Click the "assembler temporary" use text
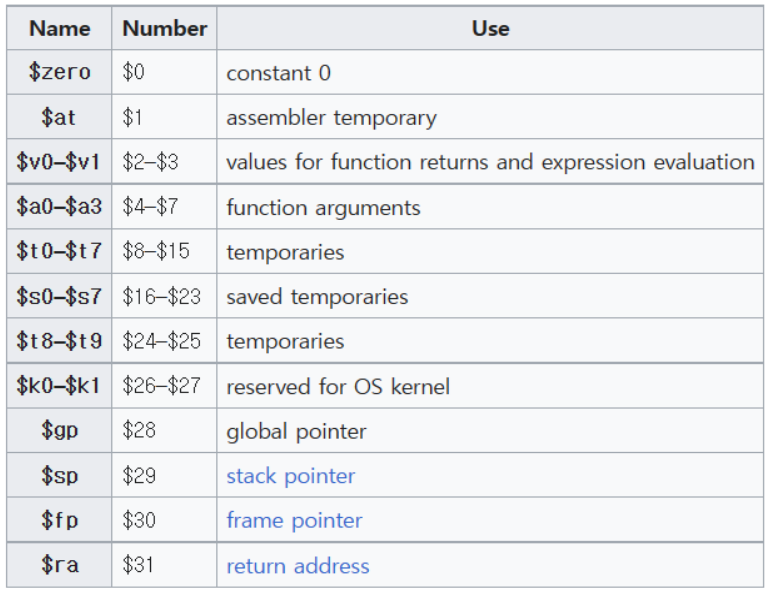 (x=331, y=118)
